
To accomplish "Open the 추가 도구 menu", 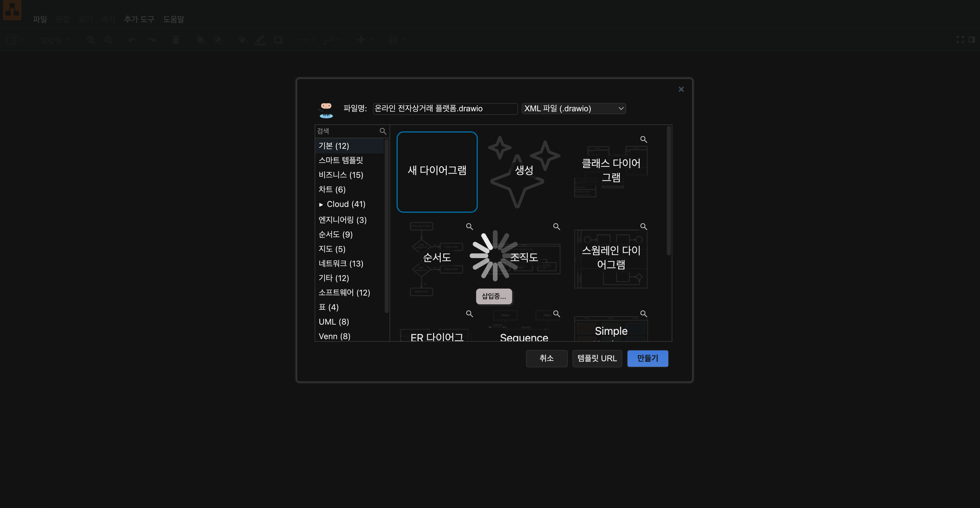I will [139, 19].
